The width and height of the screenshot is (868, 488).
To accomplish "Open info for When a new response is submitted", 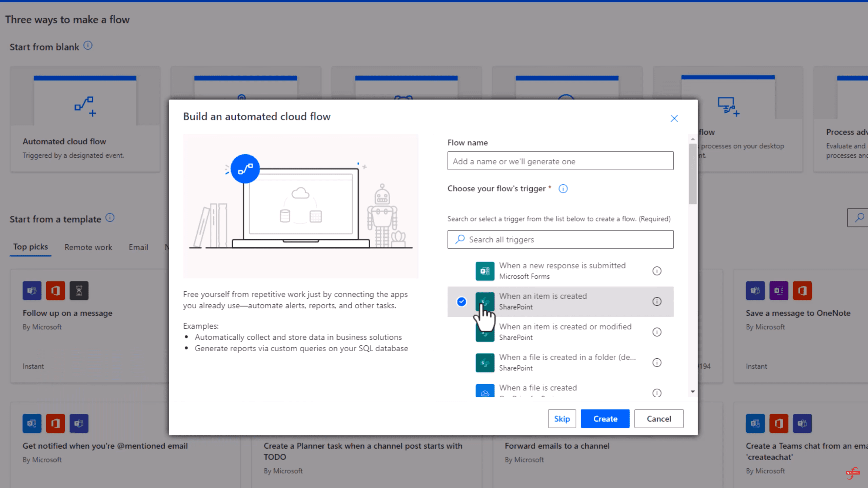I will click(x=657, y=271).
